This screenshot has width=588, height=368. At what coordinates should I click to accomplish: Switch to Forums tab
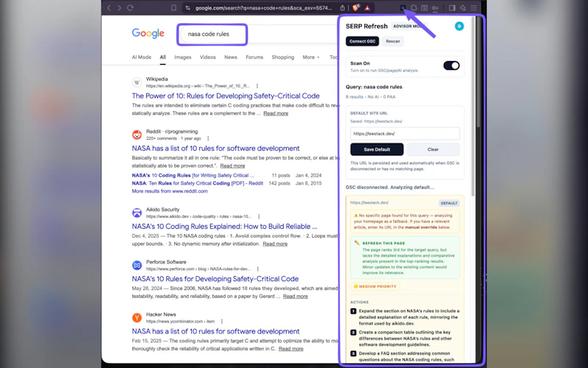[254, 57]
